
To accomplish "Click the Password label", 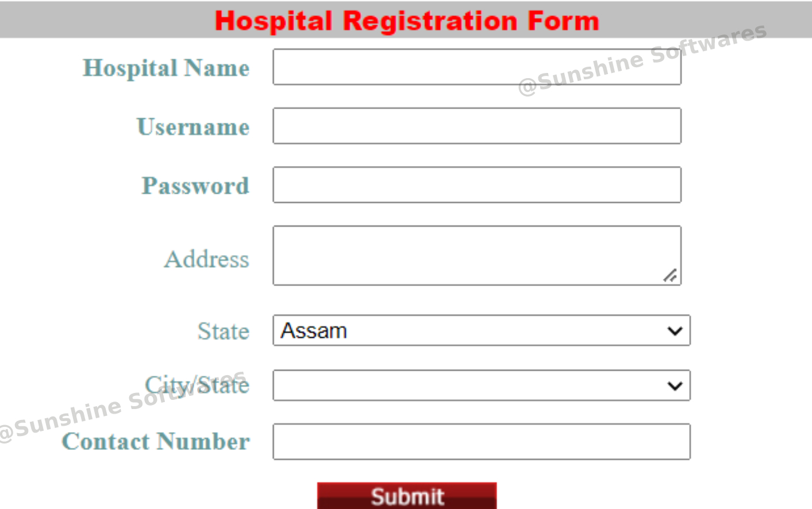I will [x=195, y=186].
